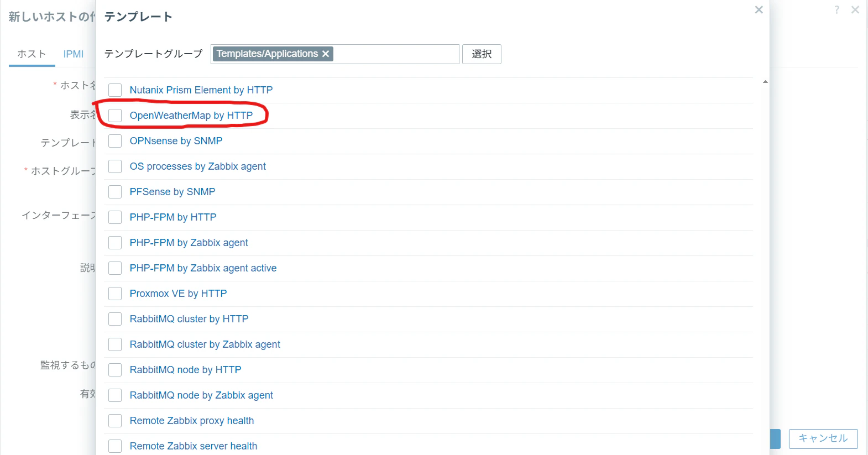Tick Remote Zabbix server health checkbox
This screenshot has height=455, width=868.
[x=115, y=446]
